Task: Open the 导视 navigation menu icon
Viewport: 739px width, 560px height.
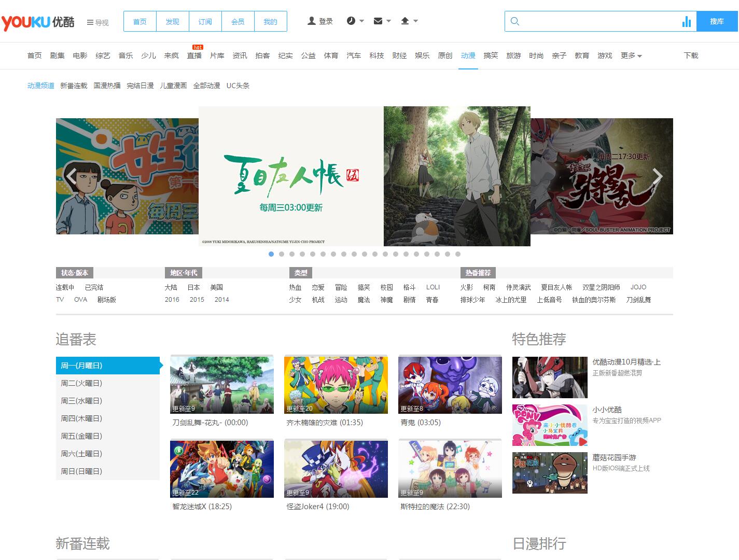Action: (90, 22)
